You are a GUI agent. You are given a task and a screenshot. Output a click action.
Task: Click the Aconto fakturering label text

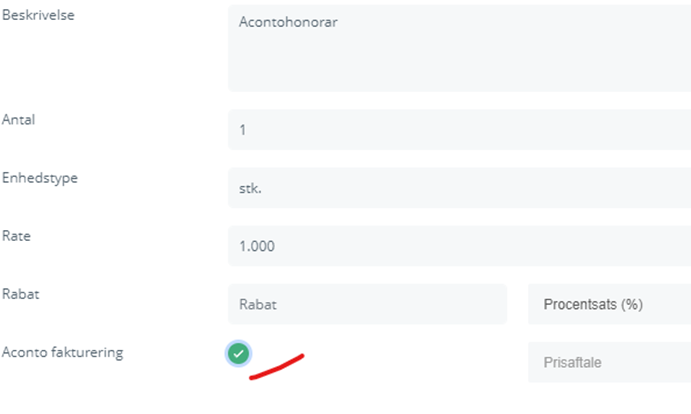pyautogui.click(x=62, y=352)
